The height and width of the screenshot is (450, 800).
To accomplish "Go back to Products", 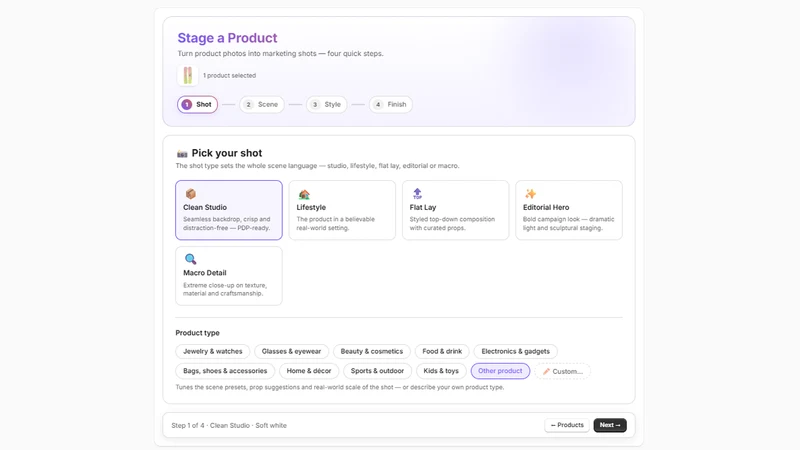I will pyautogui.click(x=567, y=425).
